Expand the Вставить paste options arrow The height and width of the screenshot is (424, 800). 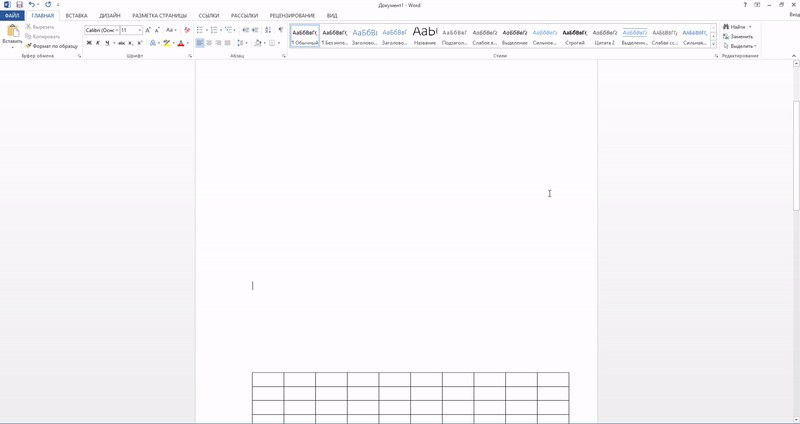click(12, 47)
